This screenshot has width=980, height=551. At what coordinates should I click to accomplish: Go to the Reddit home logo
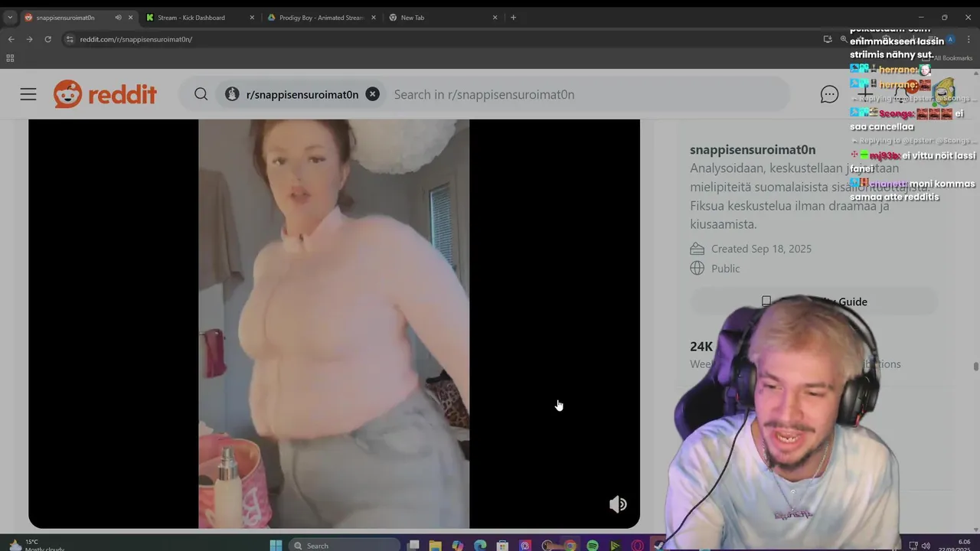coord(105,94)
